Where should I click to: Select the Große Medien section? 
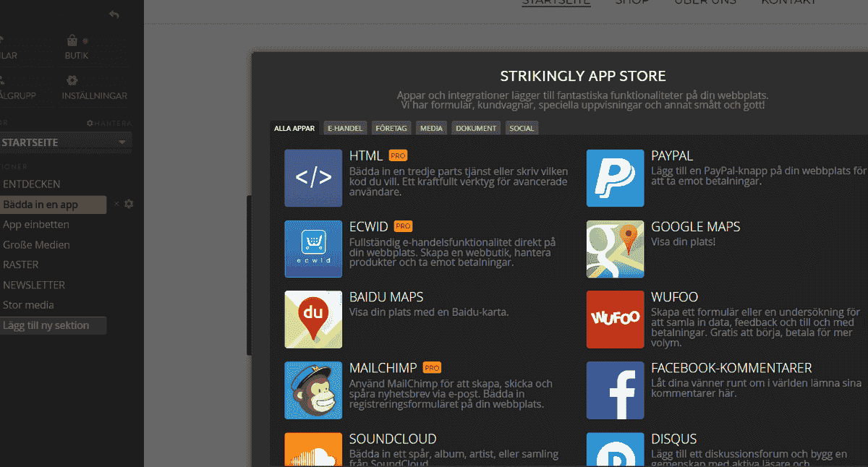point(36,245)
